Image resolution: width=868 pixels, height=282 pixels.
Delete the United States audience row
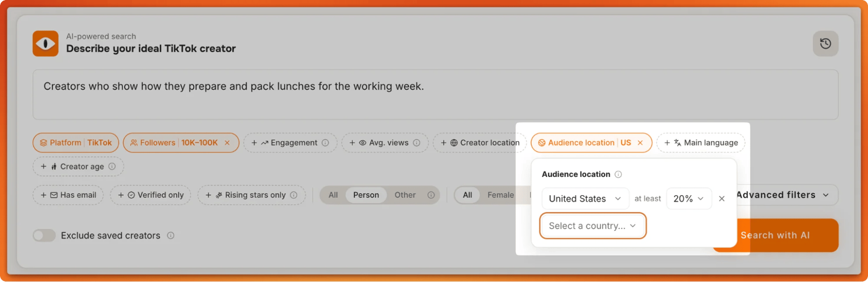pyautogui.click(x=722, y=199)
